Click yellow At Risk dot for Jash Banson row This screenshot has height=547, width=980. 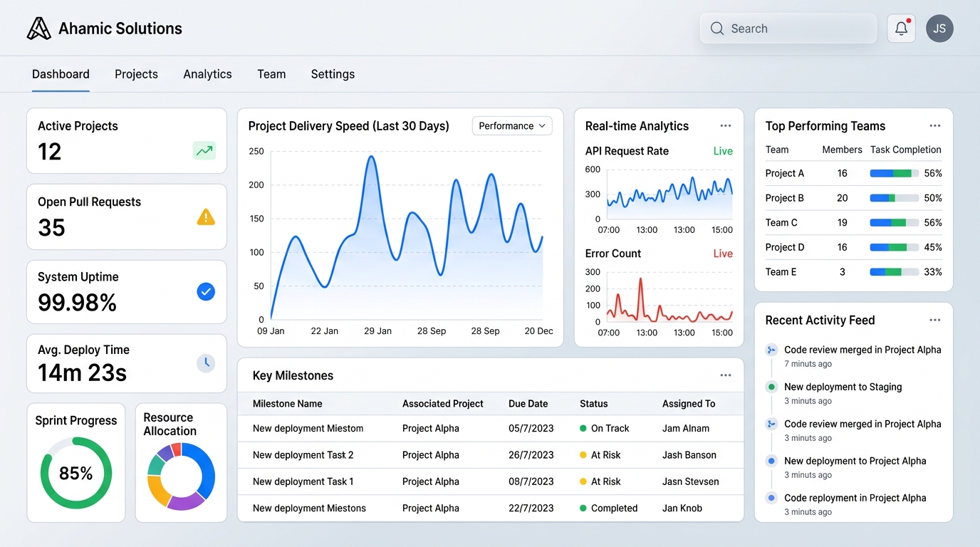(583, 455)
